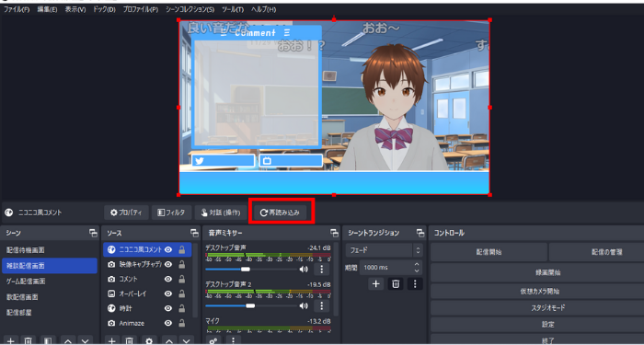Open the 編集(E) menu

47,9
